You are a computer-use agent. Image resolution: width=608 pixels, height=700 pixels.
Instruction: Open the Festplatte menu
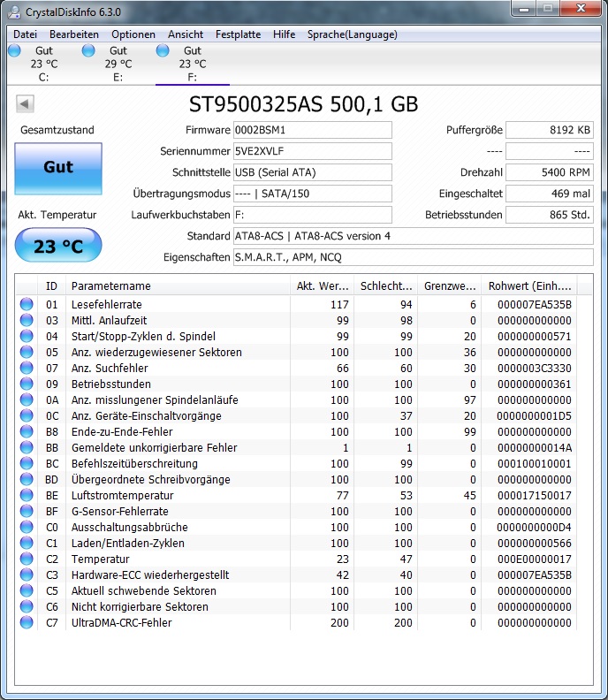pyautogui.click(x=238, y=34)
